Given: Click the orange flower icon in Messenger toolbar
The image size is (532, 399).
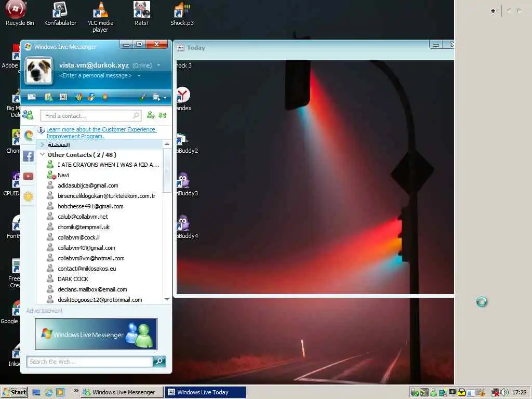Looking at the screenshot, I should 105,97.
